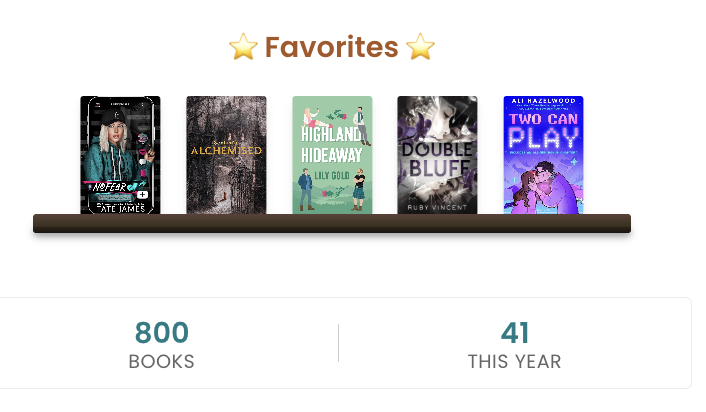Click the Ali Hazelwood name on cover
The image size is (706, 412).
543,102
